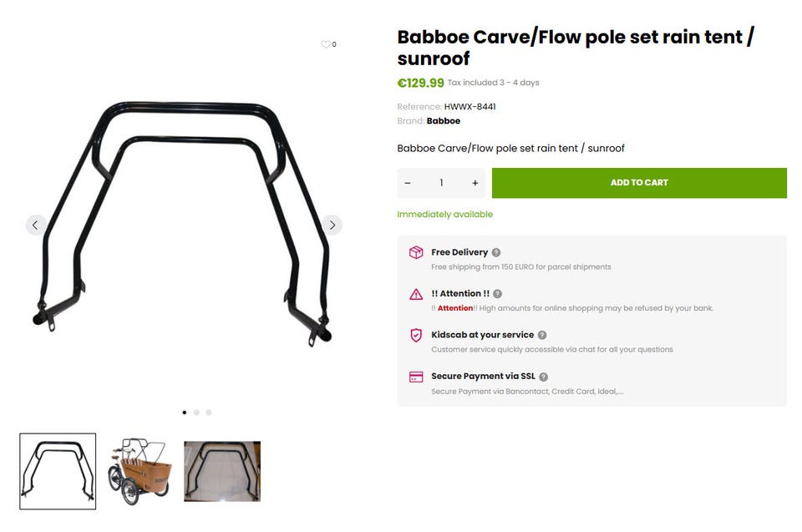Click the Free Delivery box icon
This screenshot has height=532, width=802.
(x=416, y=252)
